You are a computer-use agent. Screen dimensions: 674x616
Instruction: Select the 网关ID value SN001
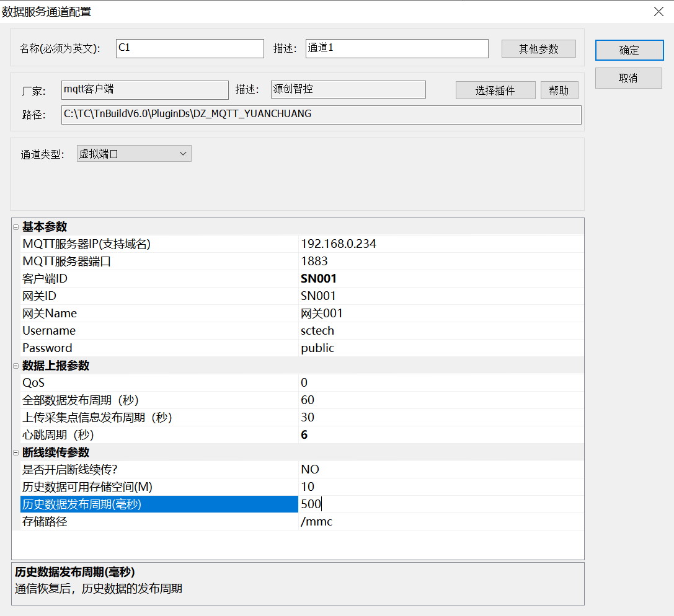coord(441,296)
